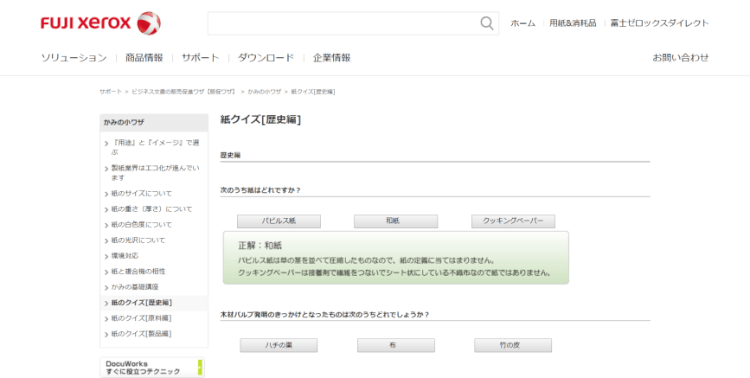Open 紙の光沢について sidebar item
Image resolution: width=750 pixels, height=378 pixels.
pyautogui.click(x=138, y=240)
